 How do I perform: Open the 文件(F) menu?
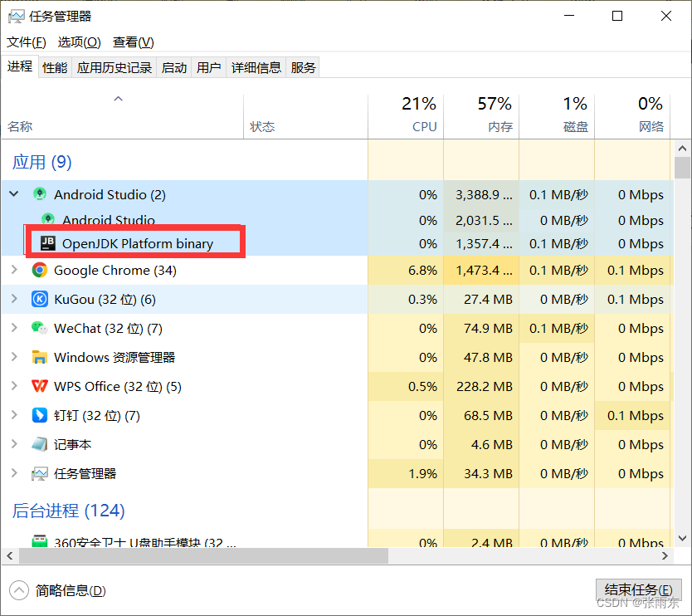click(x=26, y=42)
